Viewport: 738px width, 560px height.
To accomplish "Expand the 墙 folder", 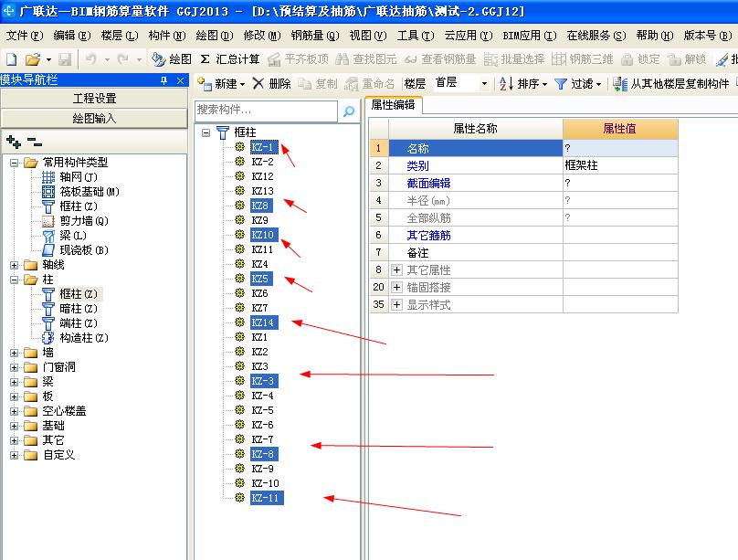I will click(x=14, y=353).
